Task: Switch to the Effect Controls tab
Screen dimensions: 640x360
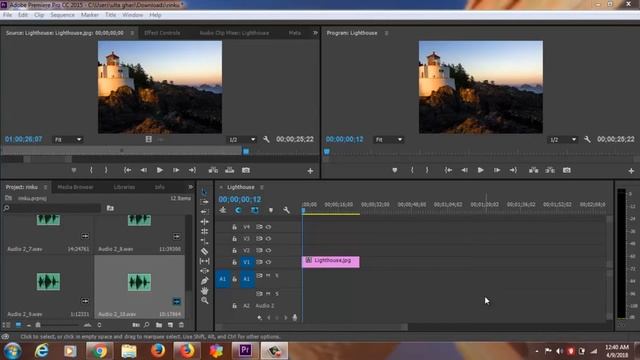Action: [162, 33]
